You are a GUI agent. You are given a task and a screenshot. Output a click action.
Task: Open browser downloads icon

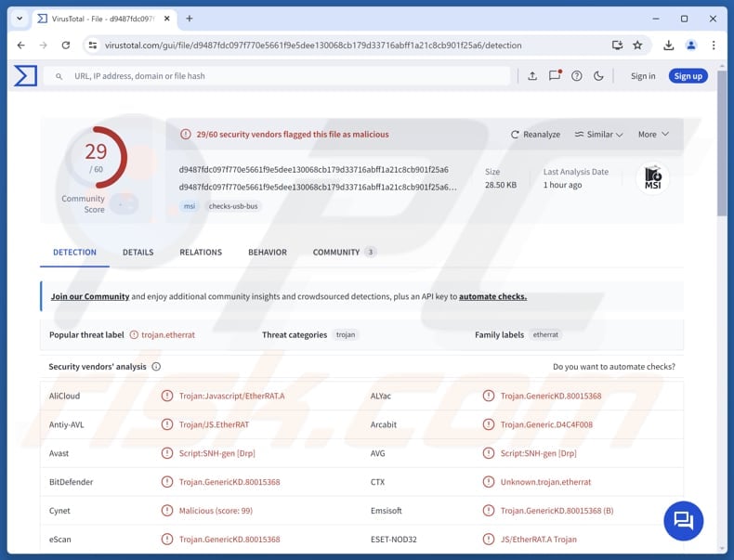coord(668,46)
